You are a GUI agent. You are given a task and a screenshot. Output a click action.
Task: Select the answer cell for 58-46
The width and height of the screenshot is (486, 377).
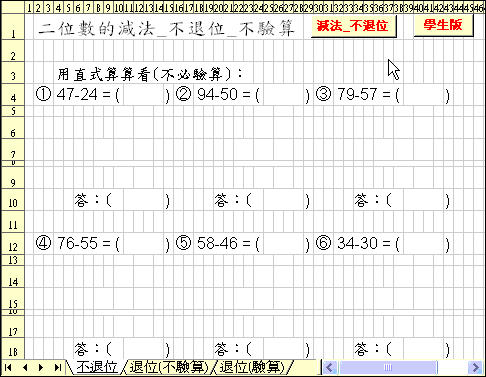point(283,244)
